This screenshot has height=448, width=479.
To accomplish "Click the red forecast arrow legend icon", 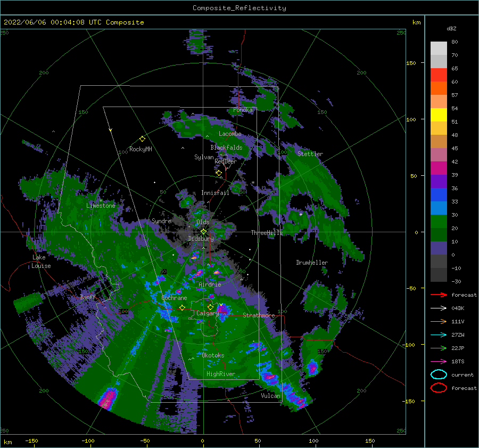I will click(439, 295).
